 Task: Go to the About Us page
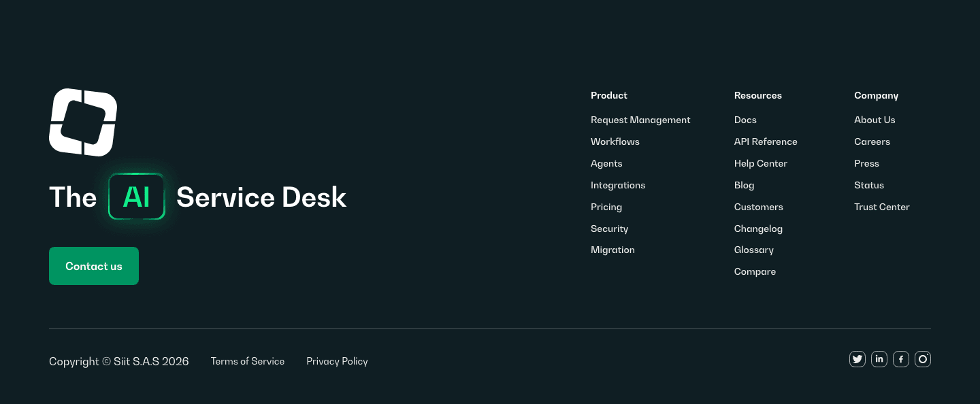(875, 120)
